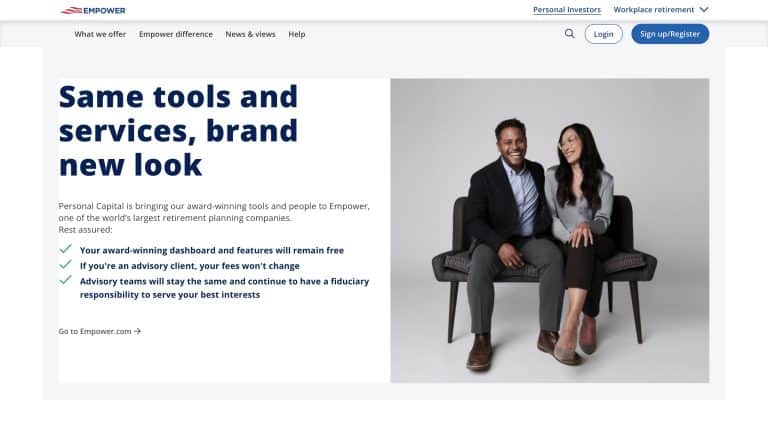
Task: Click 'Personal Capital is bringing' paragraph
Action: click(x=214, y=212)
